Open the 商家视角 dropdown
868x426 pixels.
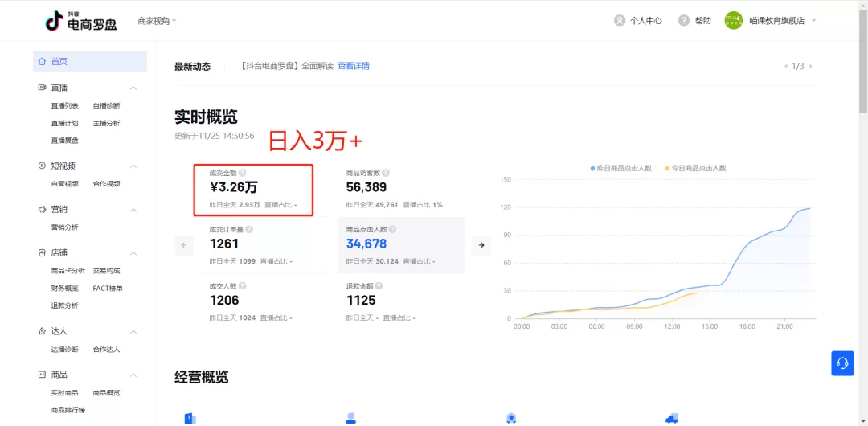click(x=157, y=21)
